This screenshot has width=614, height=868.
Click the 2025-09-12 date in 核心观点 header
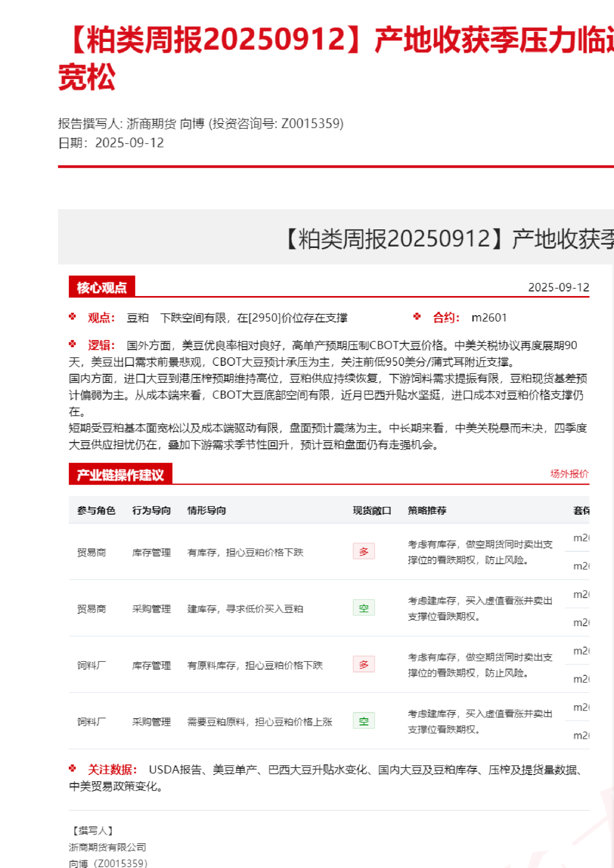point(558,287)
